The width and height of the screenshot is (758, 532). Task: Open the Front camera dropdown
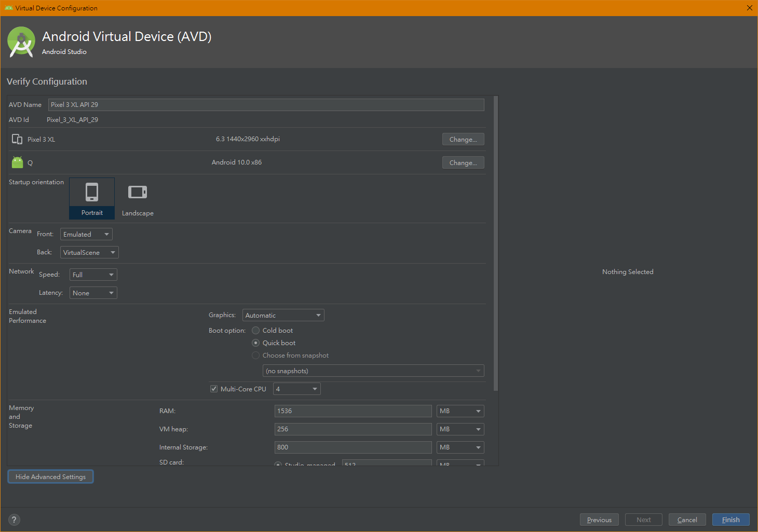point(86,235)
